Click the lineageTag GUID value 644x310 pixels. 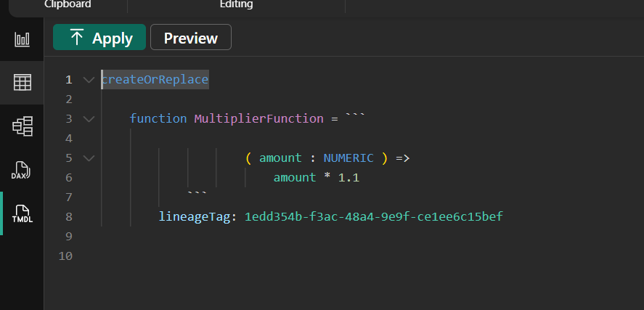click(x=373, y=216)
